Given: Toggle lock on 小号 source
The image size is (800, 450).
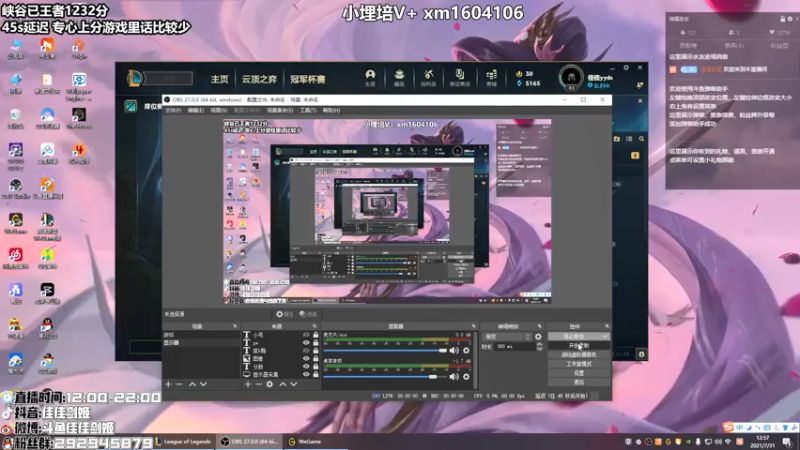Looking at the screenshot, I should click(x=315, y=335).
